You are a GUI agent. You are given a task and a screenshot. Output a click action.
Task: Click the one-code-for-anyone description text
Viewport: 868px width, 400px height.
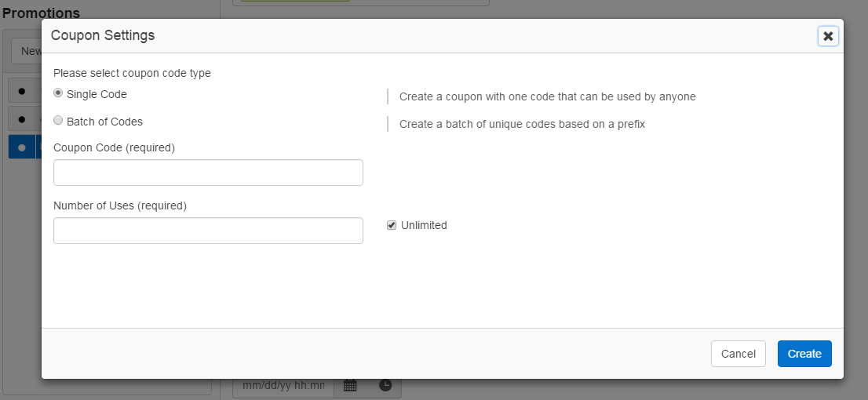[x=547, y=96]
